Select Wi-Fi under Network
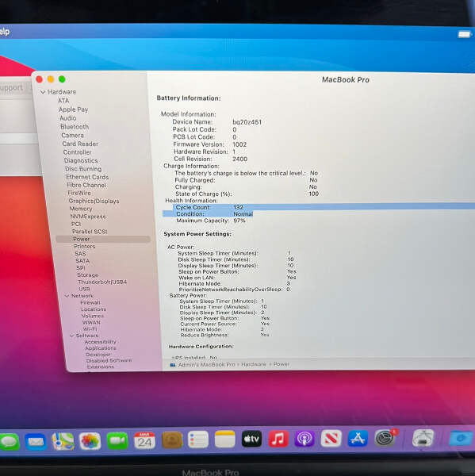Viewport: 475px width, 476px height. tap(90, 329)
